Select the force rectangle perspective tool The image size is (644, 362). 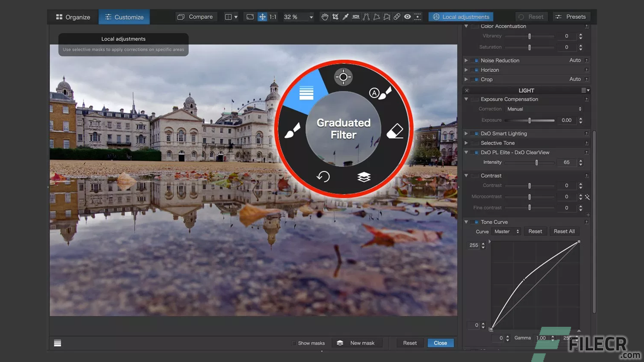(x=376, y=17)
